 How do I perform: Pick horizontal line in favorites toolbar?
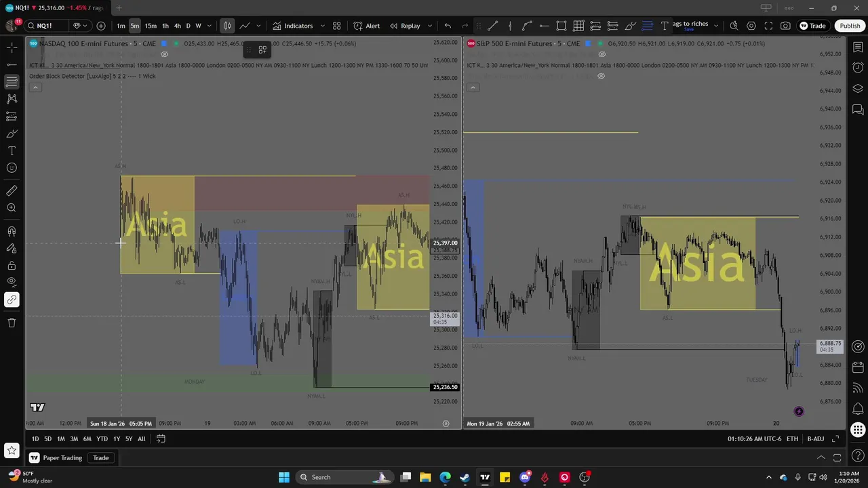click(544, 26)
